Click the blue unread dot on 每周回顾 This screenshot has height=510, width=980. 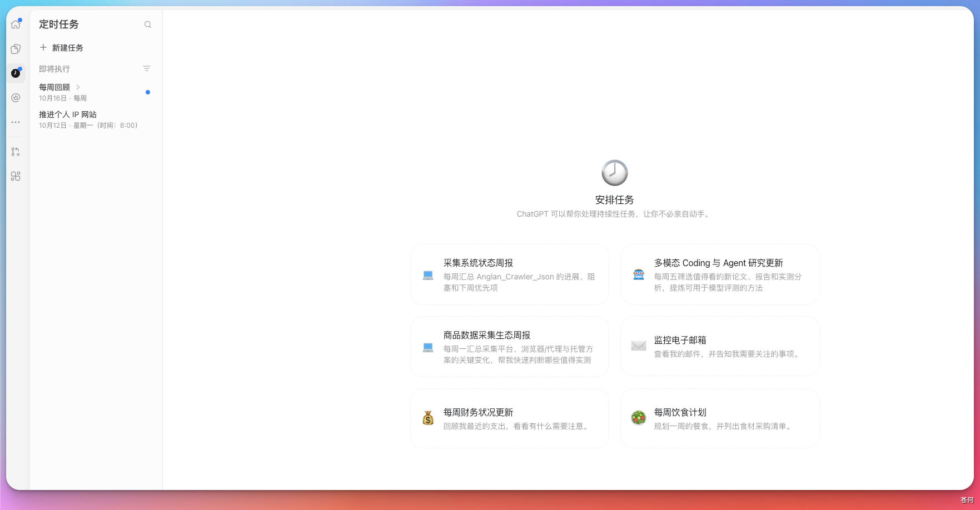[x=148, y=92]
